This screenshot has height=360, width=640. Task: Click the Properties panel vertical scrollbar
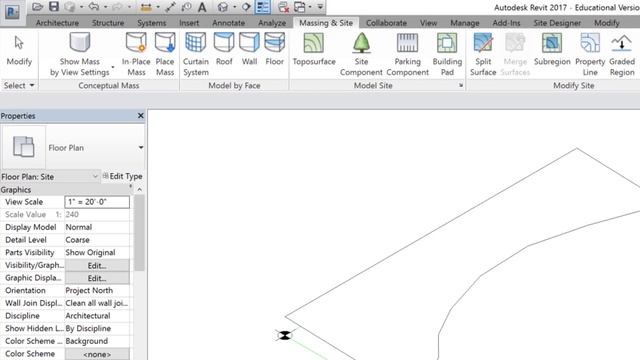tap(139, 233)
